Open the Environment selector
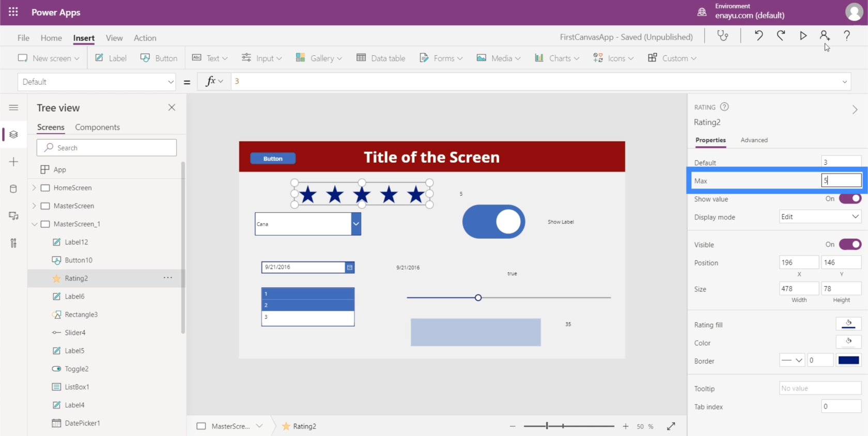 tap(741, 11)
